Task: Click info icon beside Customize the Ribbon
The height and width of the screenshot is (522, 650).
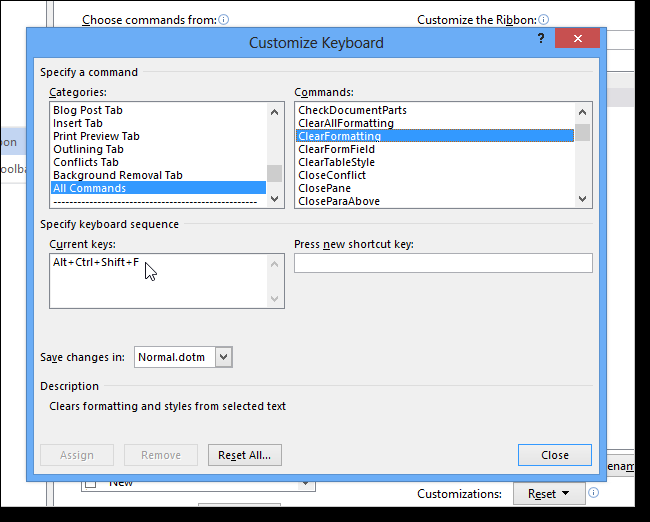Action: tap(544, 19)
